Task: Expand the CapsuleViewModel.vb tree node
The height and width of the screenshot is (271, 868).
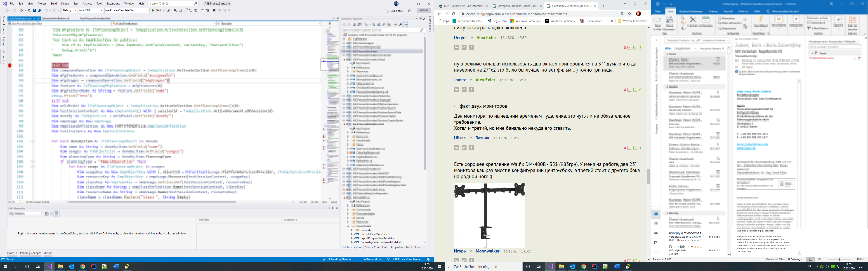Action: 352,234
